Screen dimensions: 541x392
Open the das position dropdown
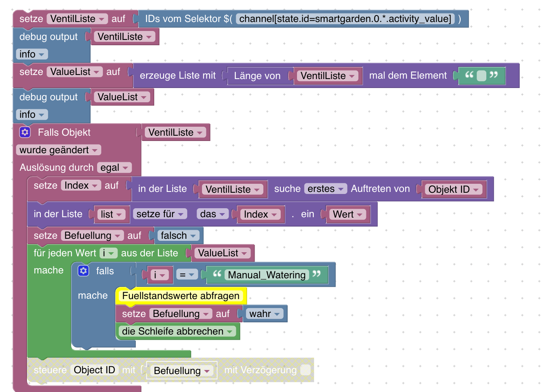pos(213,214)
